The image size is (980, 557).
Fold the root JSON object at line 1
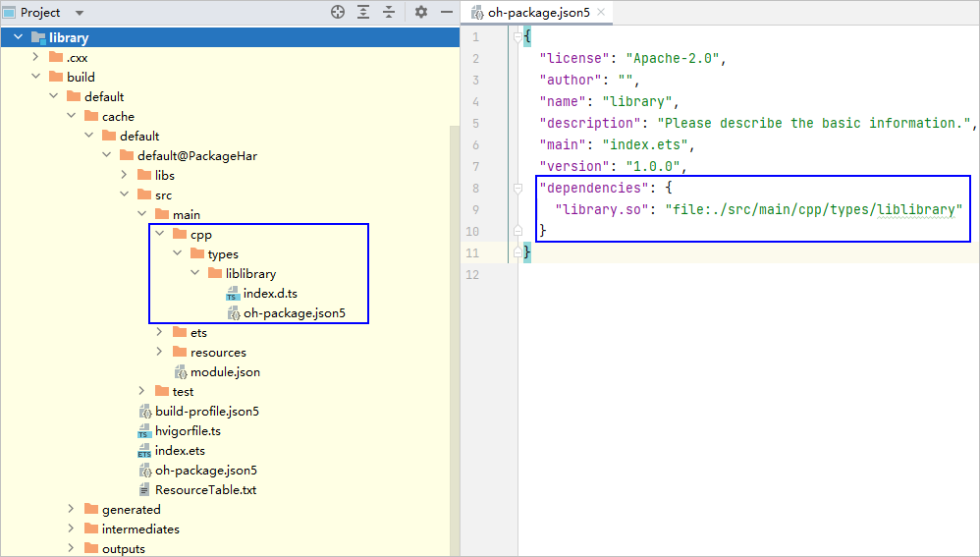point(517,36)
